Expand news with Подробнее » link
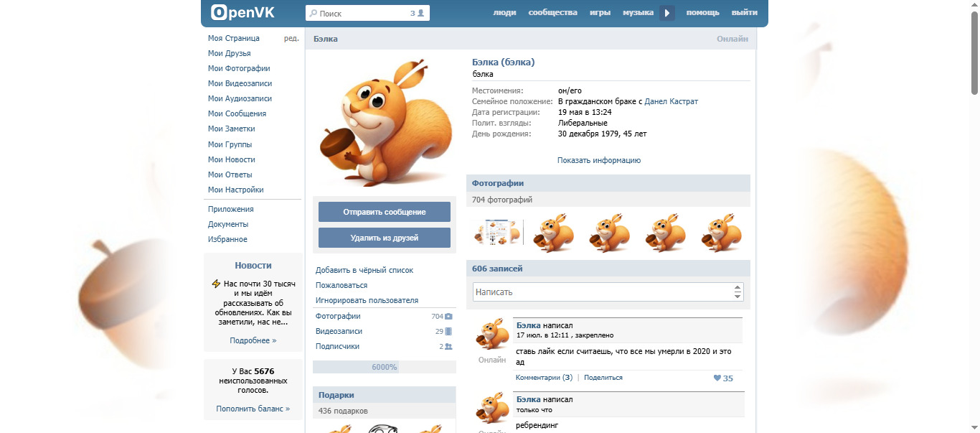This screenshot has width=980, height=433. tap(253, 340)
